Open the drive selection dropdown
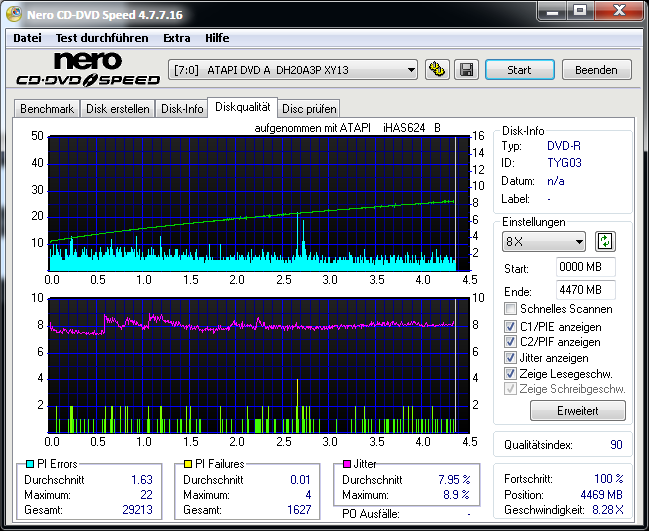The image size is (649, 531). [293, 70]
